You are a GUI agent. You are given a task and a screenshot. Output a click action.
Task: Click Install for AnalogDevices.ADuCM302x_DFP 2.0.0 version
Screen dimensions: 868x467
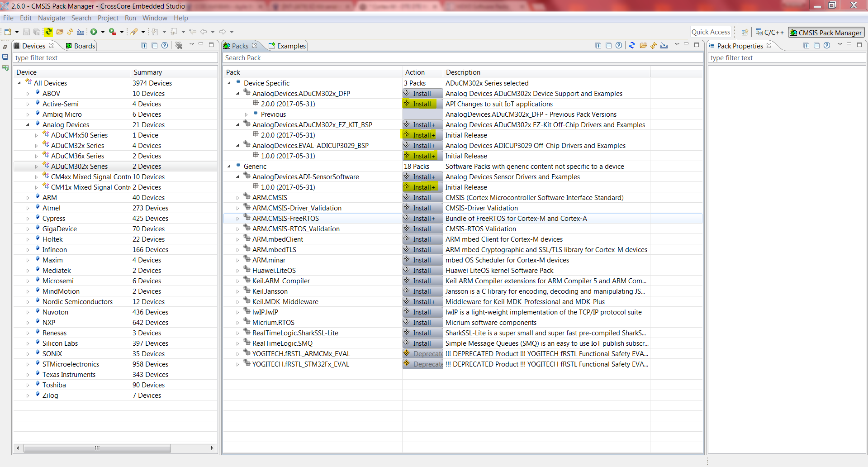click(x=422, y=104)
